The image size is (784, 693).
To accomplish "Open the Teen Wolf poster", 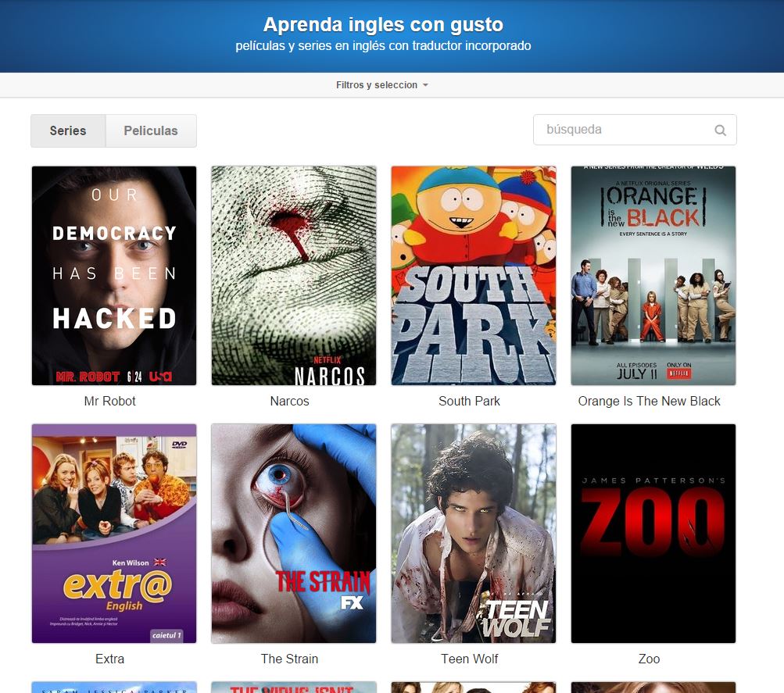I will (x=474, y=534).
